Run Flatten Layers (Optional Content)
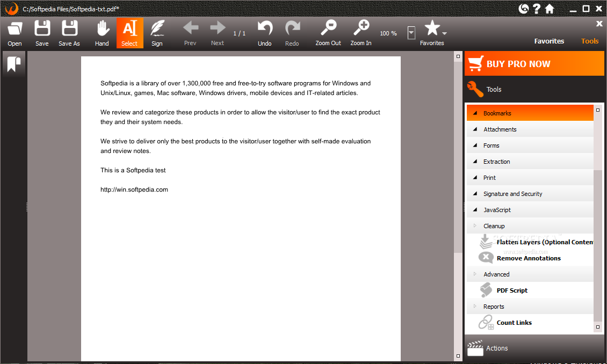The width and height of the screenshot is (607, 364). tap(545, 242)
